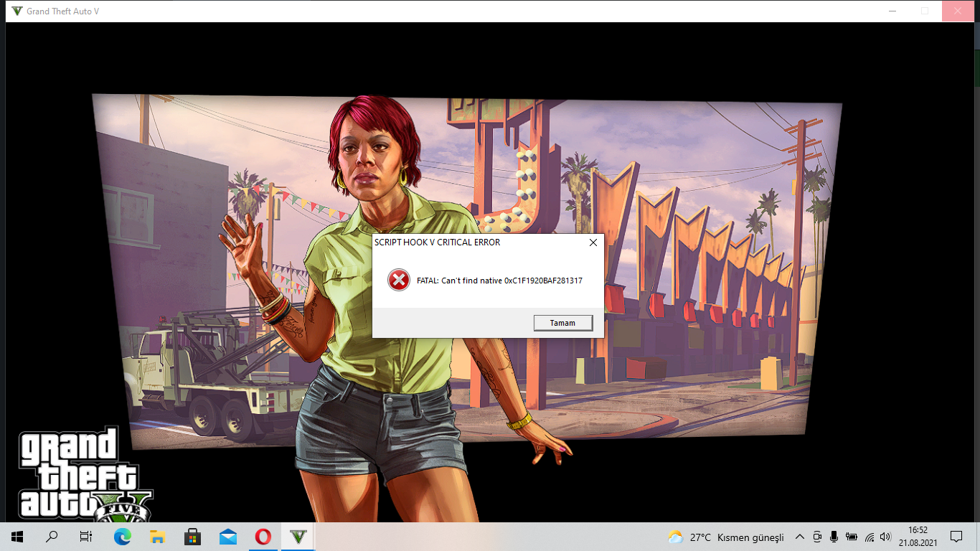Open the Mail app from the taskbar
The image size is (980, 551).
tap(228, 537)
